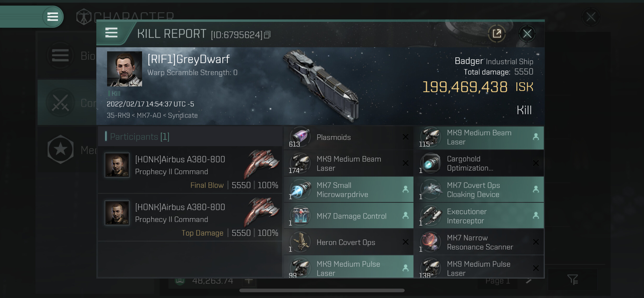
Task: Click the Heron Covert Ops ship icon
Action: 300,242
